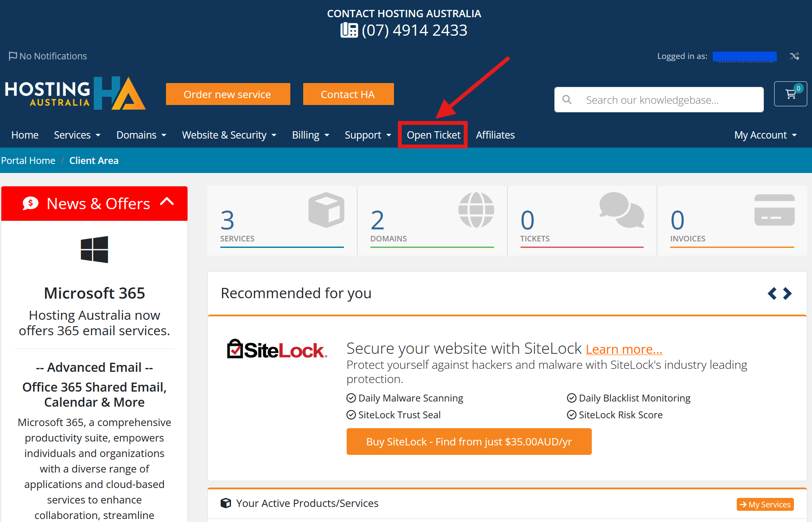Open the Website & Security dropdown

point(229,135)
